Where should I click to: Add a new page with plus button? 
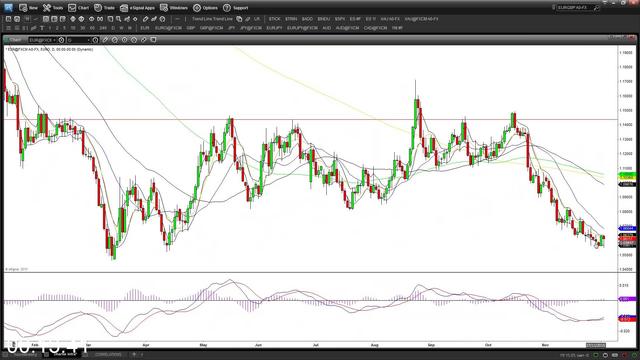134,354
